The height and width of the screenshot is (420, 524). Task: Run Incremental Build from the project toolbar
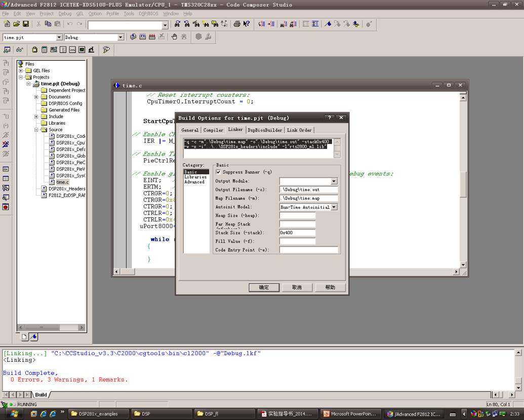coord(143,37)
